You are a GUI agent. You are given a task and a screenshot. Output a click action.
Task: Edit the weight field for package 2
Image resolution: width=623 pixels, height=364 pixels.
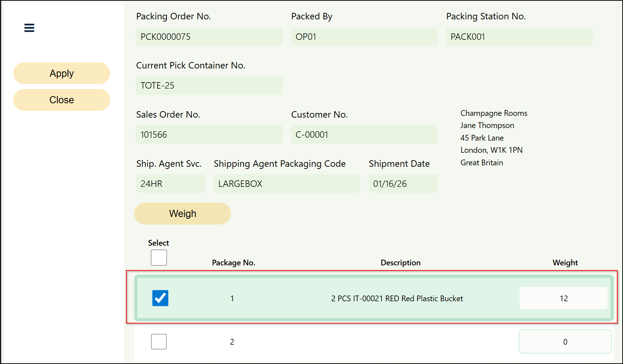[565, 342]
